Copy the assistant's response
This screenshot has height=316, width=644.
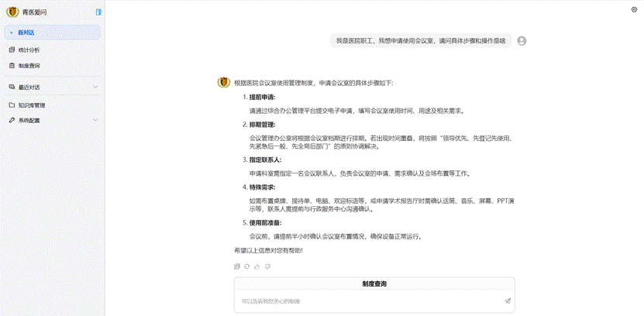pos(237,266)
